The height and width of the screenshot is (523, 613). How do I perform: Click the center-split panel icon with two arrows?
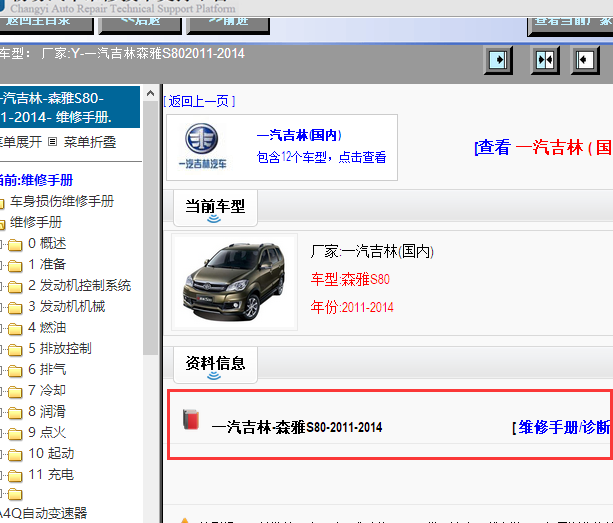pos(545,60)
